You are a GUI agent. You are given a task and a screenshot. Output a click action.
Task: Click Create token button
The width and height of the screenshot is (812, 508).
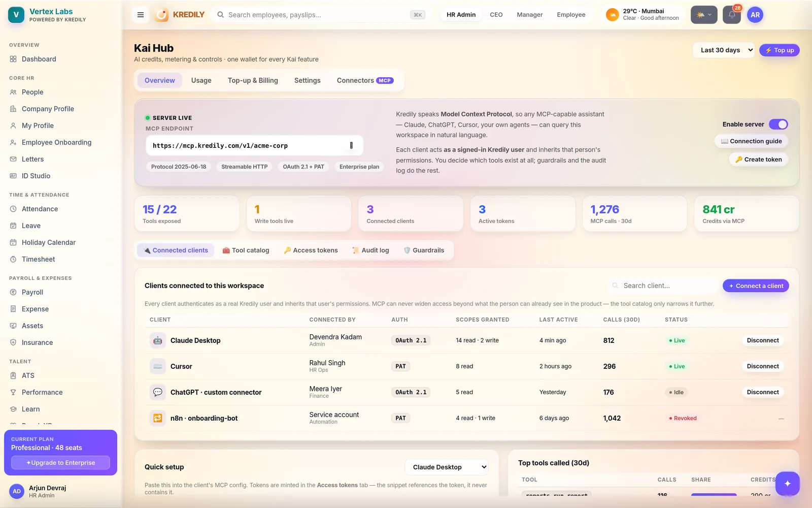(x=758, y=160)
